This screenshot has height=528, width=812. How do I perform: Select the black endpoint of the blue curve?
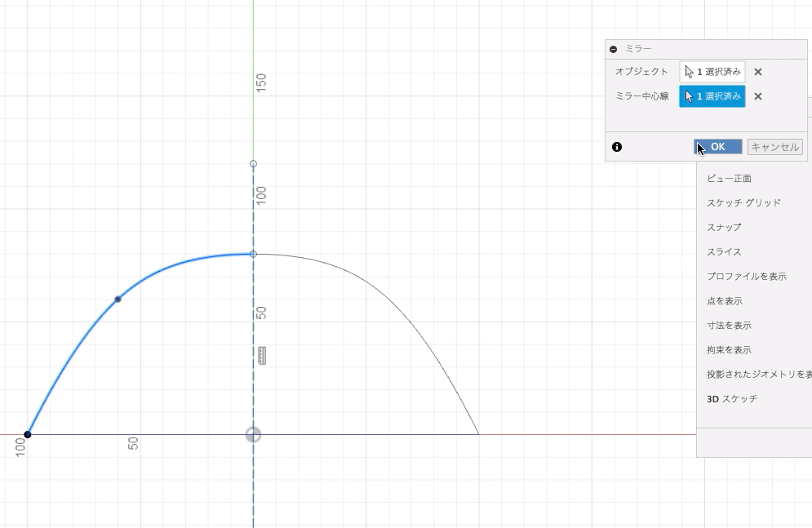click(28, 434)
